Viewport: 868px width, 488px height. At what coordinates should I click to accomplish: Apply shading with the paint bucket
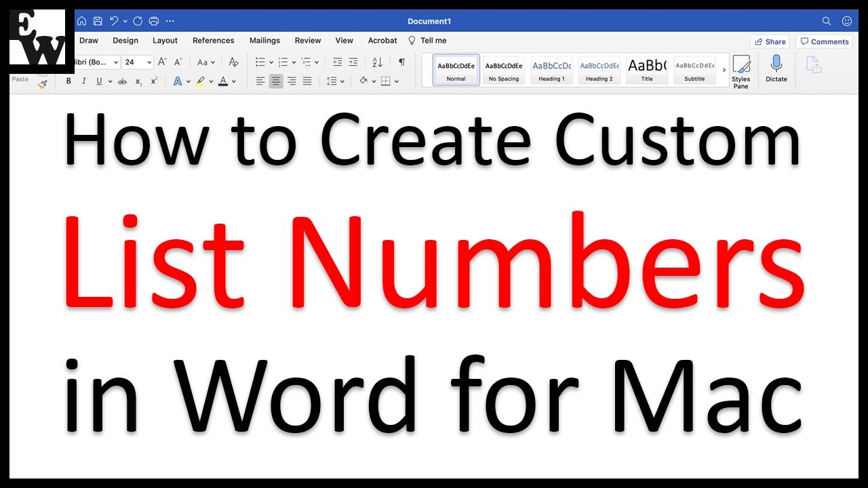point(363,81)
